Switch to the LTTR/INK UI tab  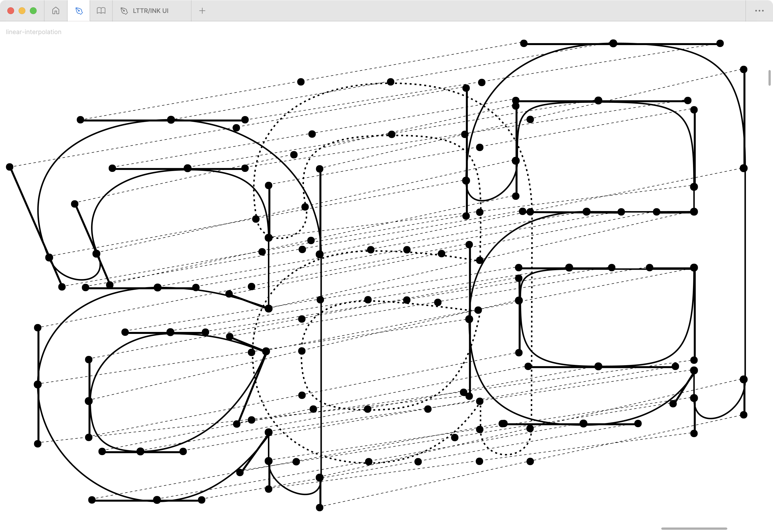pyautogui.click(x=152, y=11)
